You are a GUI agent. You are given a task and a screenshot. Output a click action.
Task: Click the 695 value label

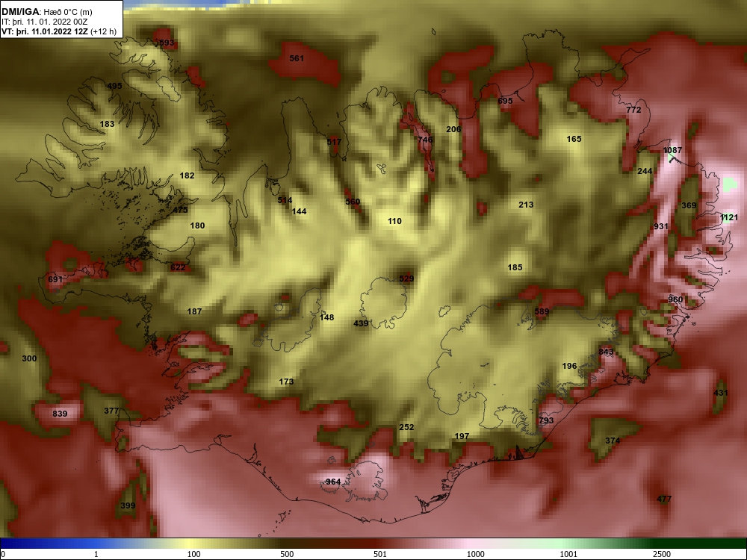tap(505, 101)
